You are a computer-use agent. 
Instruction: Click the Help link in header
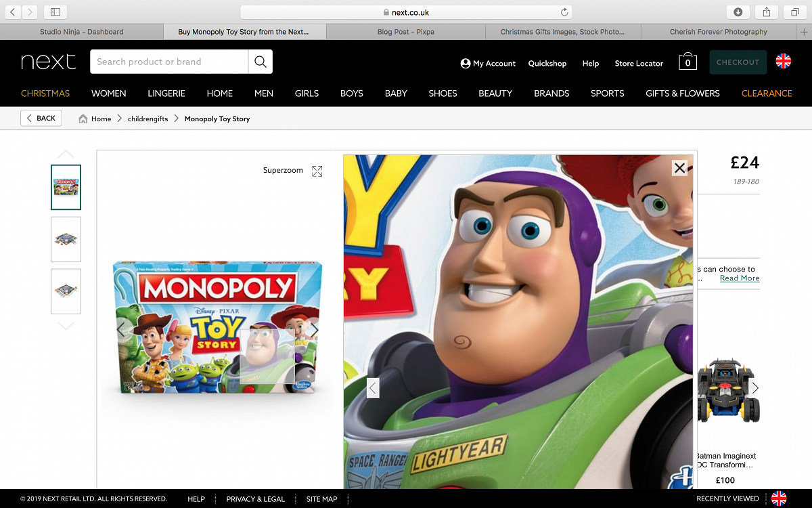coord(591,63)
